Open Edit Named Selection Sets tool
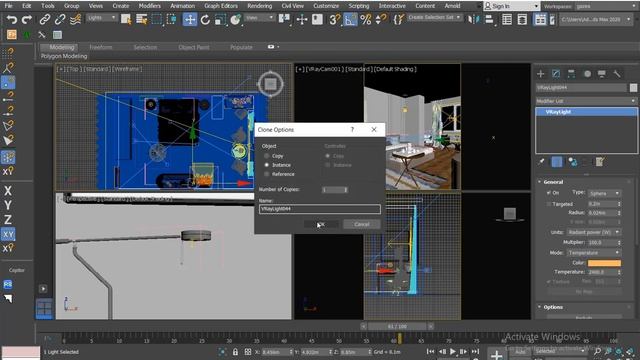 point(399,19)
